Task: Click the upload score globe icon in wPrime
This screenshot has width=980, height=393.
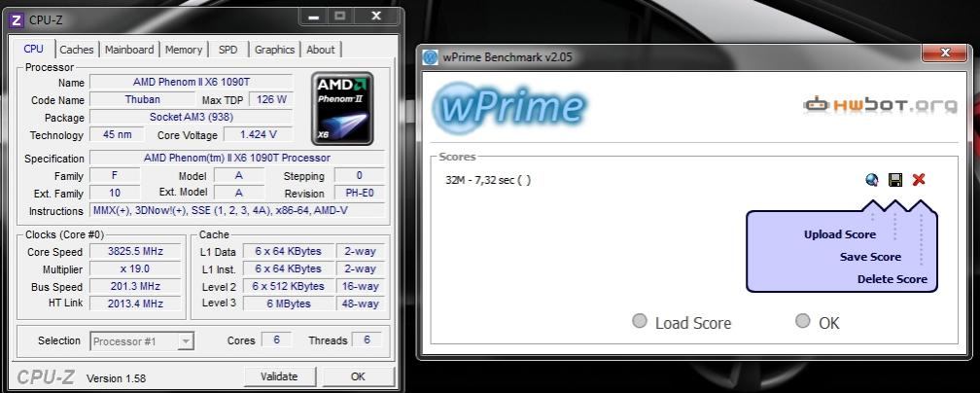Action: point(872,180)
